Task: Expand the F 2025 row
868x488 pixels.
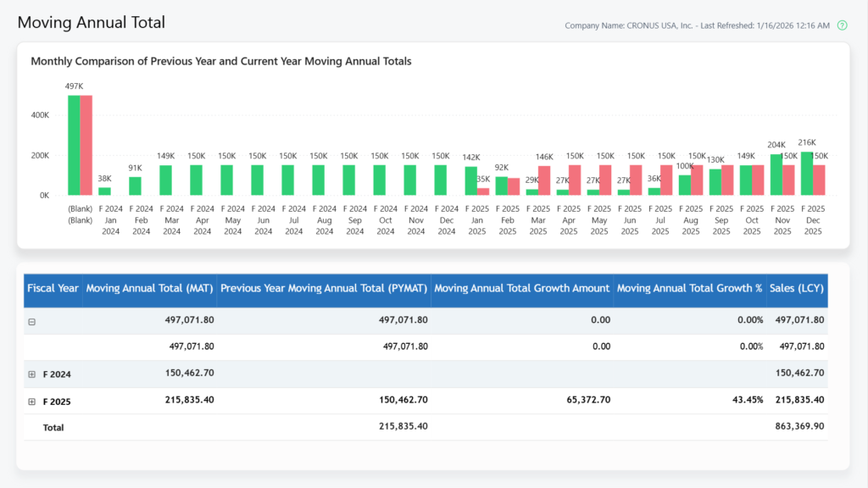Action: pos(32,401)
